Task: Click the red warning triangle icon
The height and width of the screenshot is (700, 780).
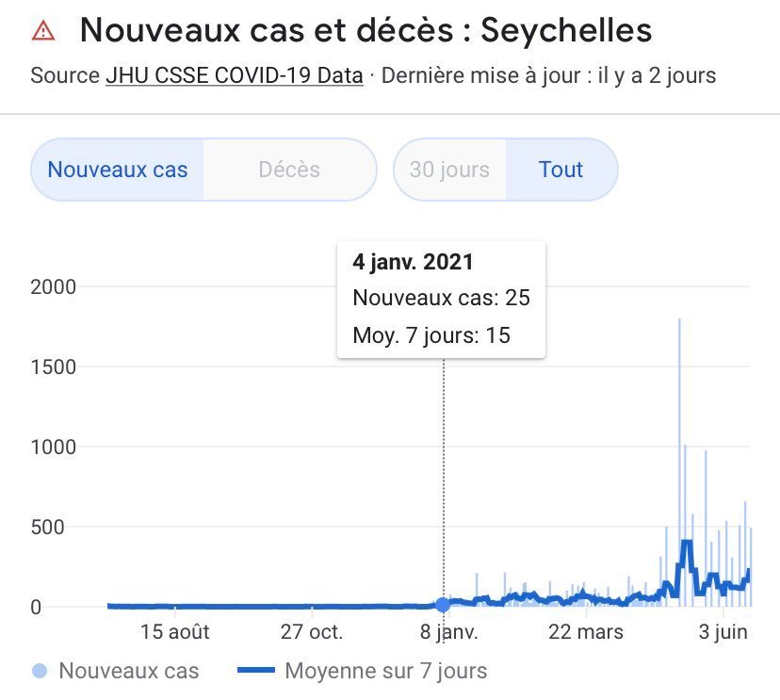Action: (43, 31)
